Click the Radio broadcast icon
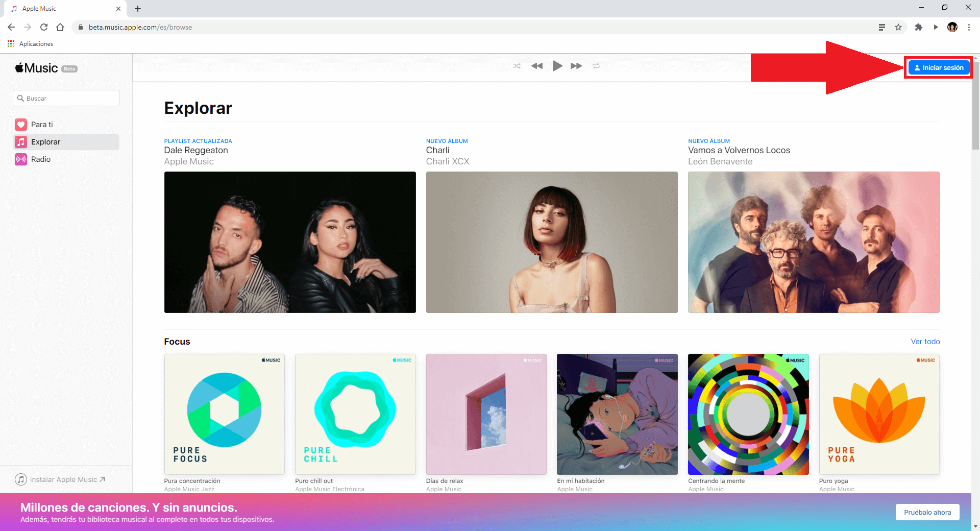 point(21,159)
